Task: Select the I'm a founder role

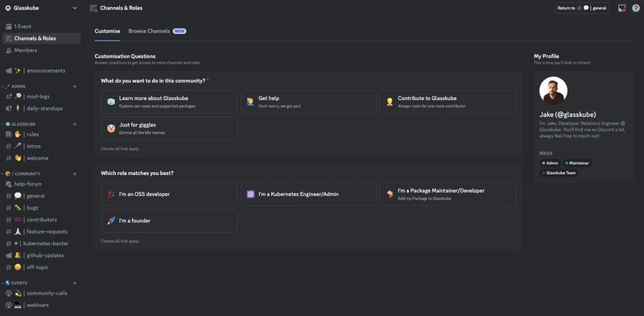Action: click(169, 221)
